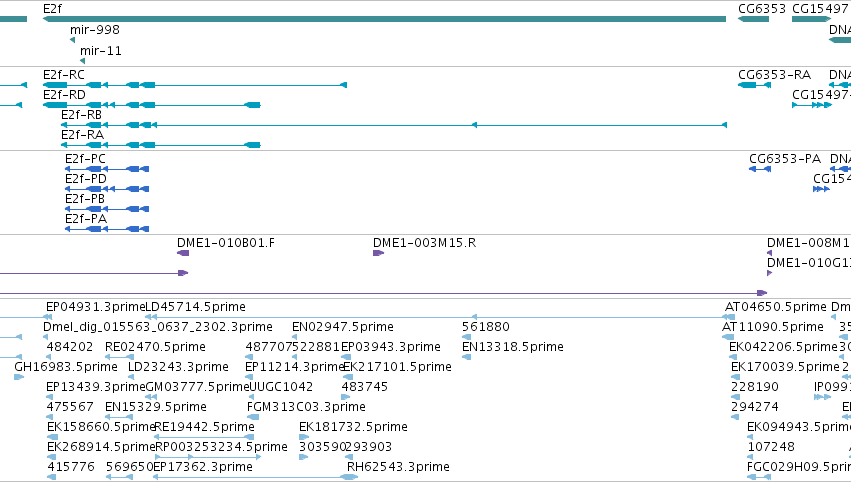The width and height of the screenshot is (851, 482).
Task: Open the E2f-RD transcript
Action: coord(151,105)
